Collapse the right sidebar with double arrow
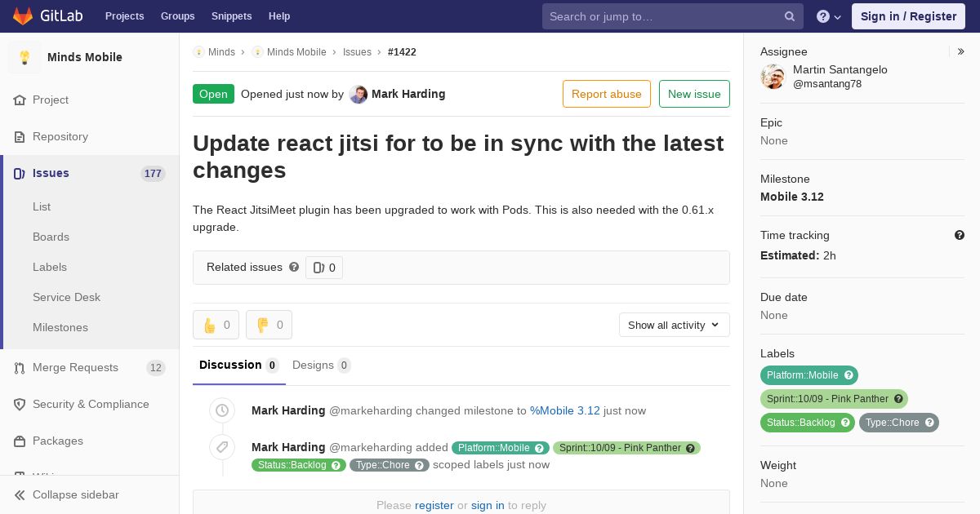This screenshot has height=514, width=980. (x=960, y=51)
